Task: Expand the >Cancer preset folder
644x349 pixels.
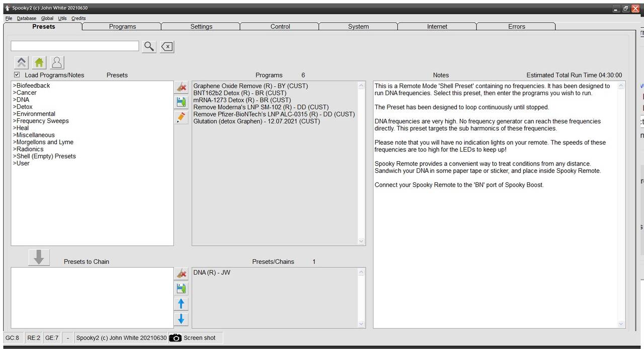Action: tap(25, 93)
